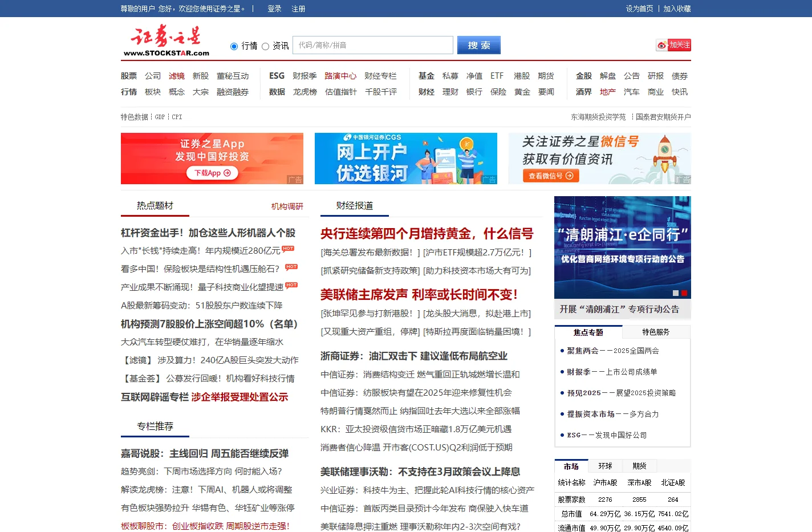Click 深市A股 column header

pos(639,482)
